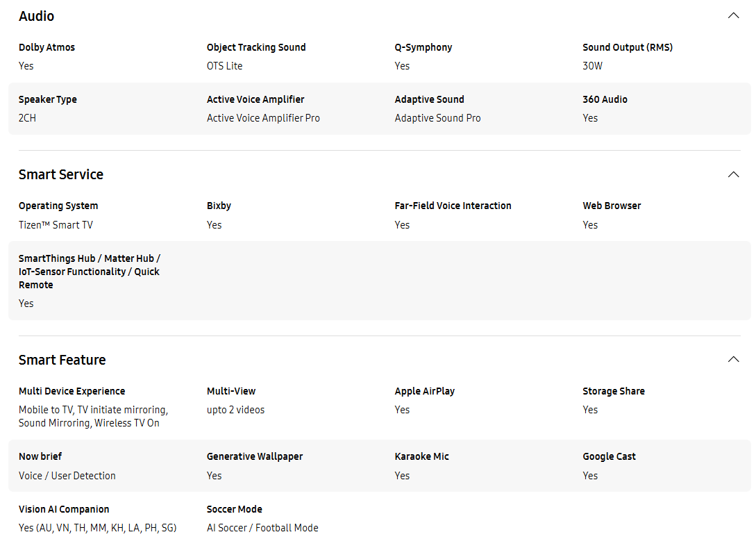Select the 360 Audio label
The height and width of the screenshot is (539, 756).
[605, 99]
